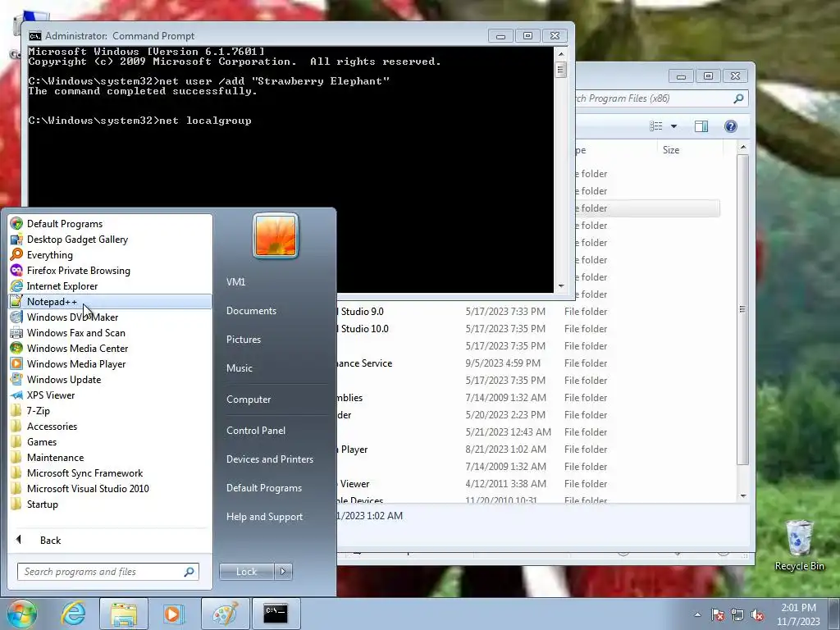
Task: Expand the Games folder
Action: click(110, 442)
